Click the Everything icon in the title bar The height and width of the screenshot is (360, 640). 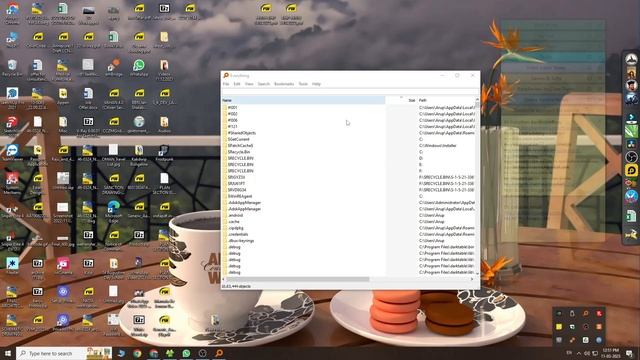tap(226, 76)
